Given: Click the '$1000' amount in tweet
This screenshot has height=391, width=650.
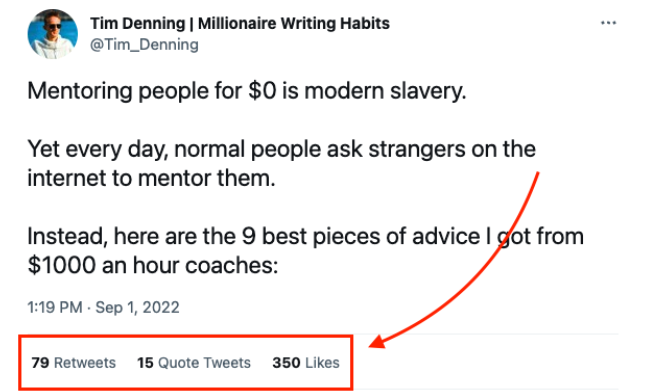Looking at the screenshot, I should [x=62, y=265].
